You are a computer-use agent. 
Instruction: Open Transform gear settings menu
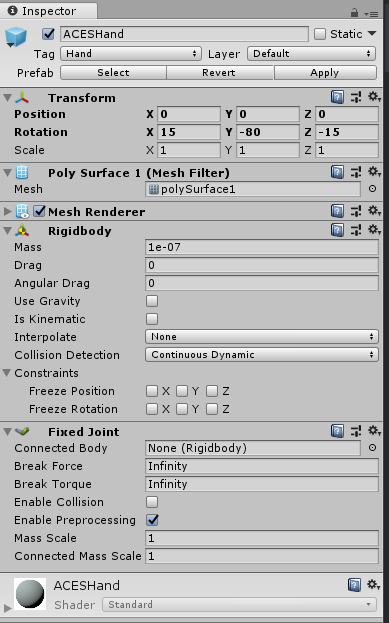tap(374, 97)
